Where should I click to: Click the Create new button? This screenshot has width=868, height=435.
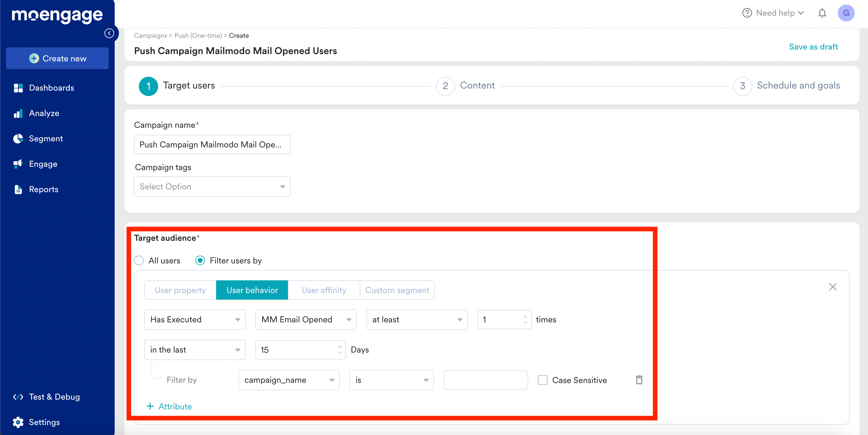[57, 58]
